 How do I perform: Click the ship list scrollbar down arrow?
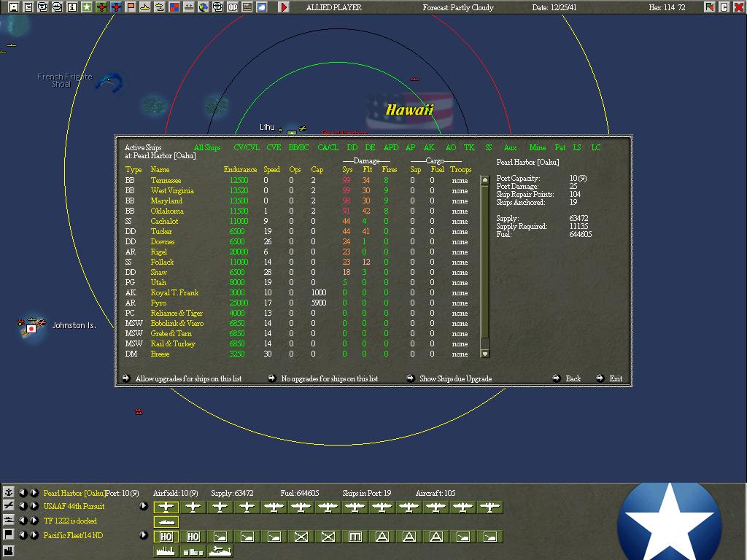485,354
